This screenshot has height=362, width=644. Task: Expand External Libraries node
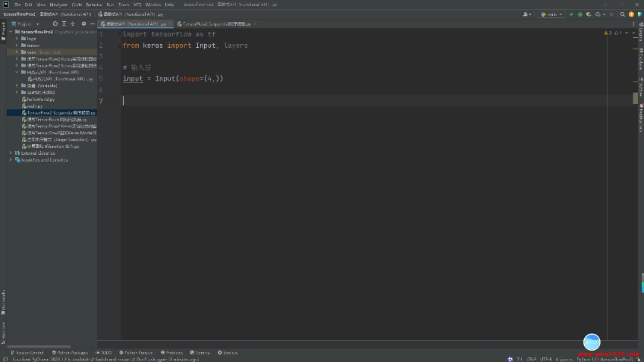(x=11, y=153)
